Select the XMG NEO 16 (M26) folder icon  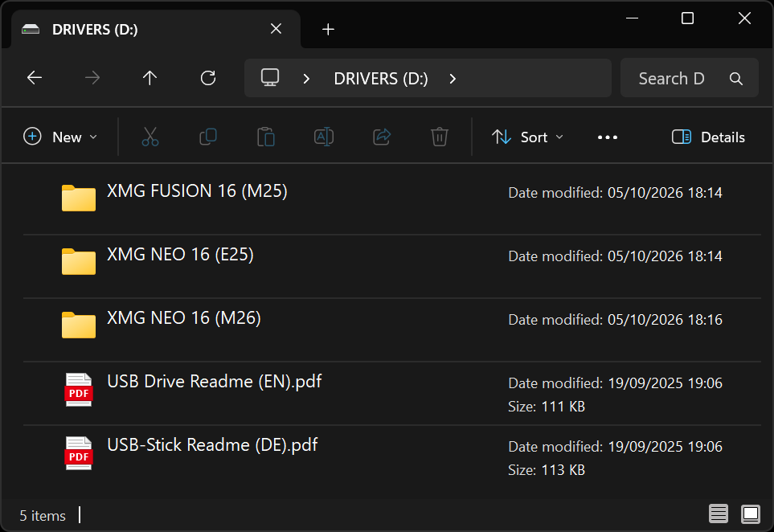79,325
